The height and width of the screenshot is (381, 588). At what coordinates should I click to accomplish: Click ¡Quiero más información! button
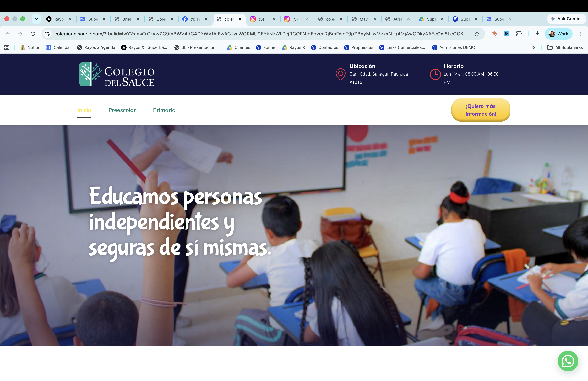(481, 110)
